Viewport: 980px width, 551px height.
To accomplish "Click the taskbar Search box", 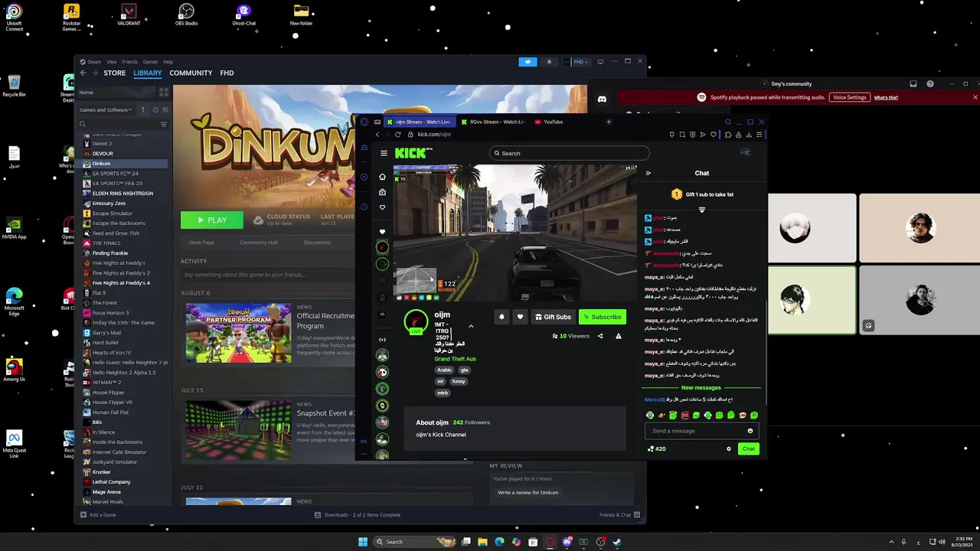I will (x=415, y=542).
